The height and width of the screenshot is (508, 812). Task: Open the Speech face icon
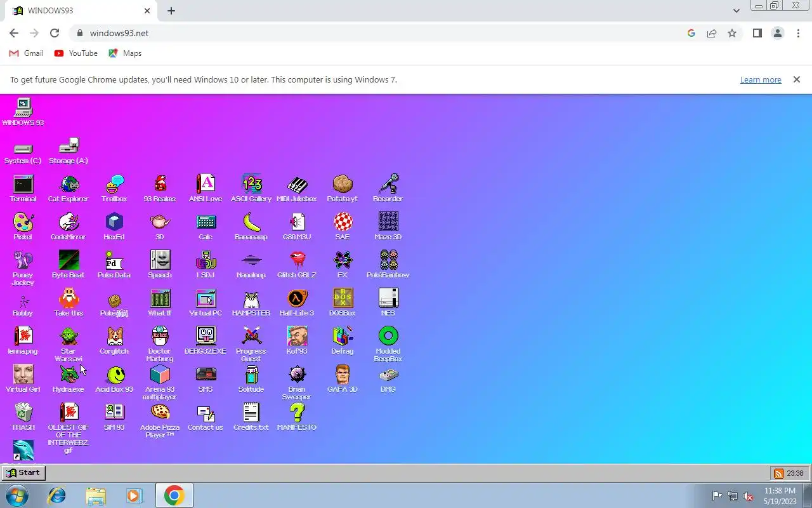[x=160, y=265]
